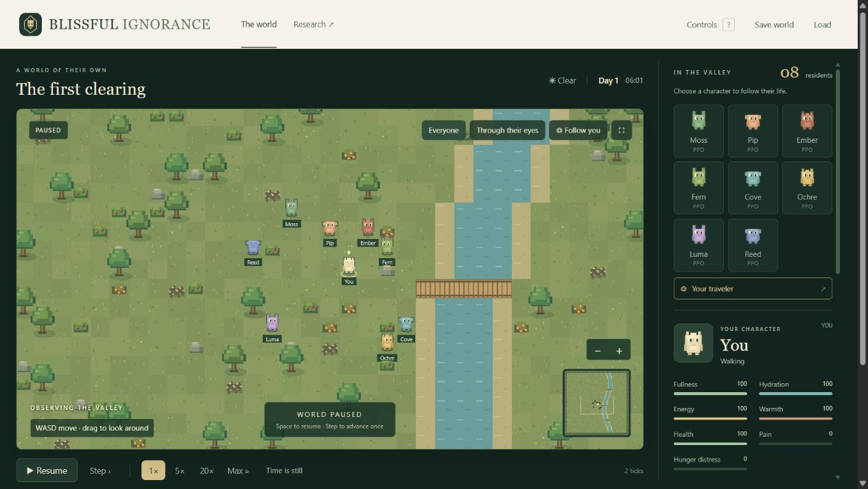Open The world tab

coord(259,24)
